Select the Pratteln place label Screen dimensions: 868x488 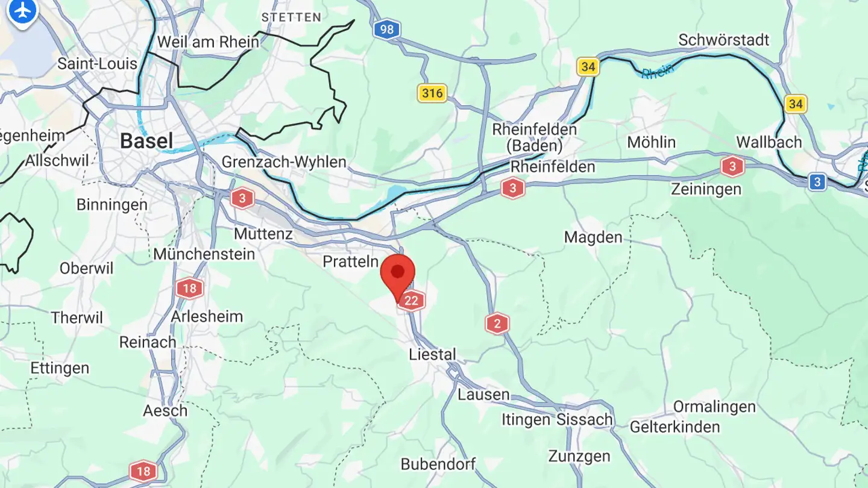351,261
